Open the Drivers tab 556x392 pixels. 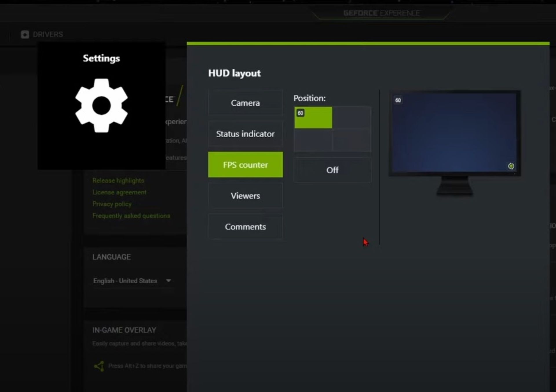(42, 34)
